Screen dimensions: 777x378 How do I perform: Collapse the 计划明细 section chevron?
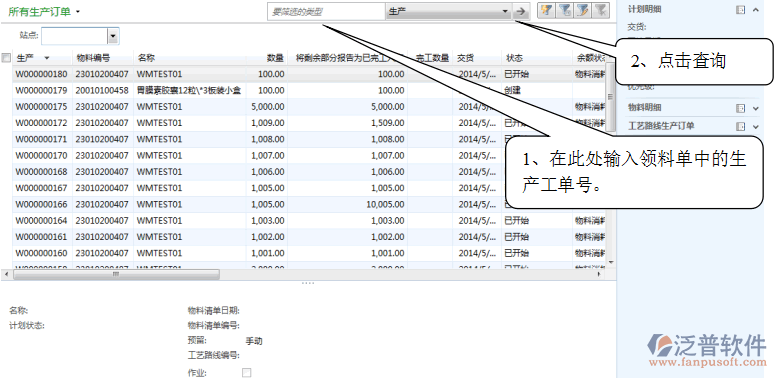coord(755,10)
